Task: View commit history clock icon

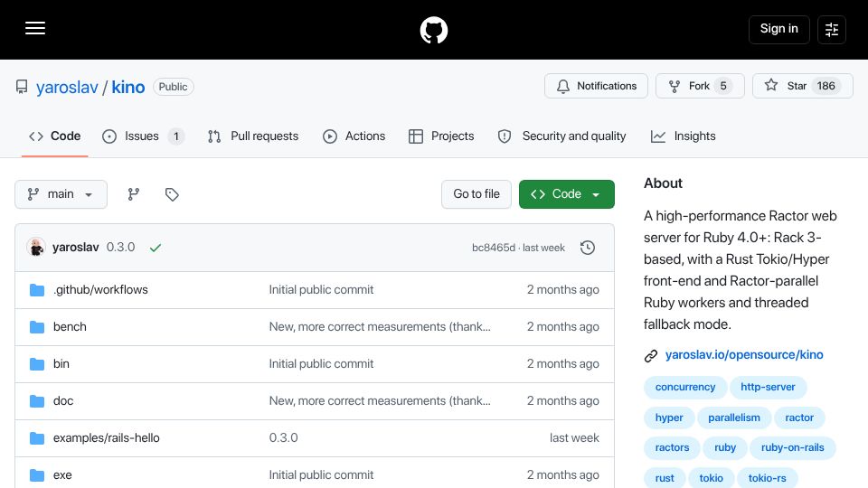Action: pos(588,248)
